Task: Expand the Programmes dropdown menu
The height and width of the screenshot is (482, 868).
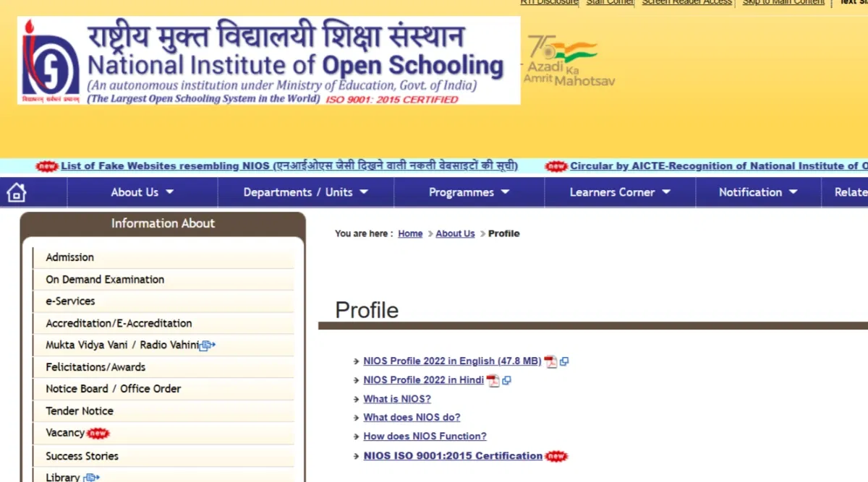Action: [469, 192]
